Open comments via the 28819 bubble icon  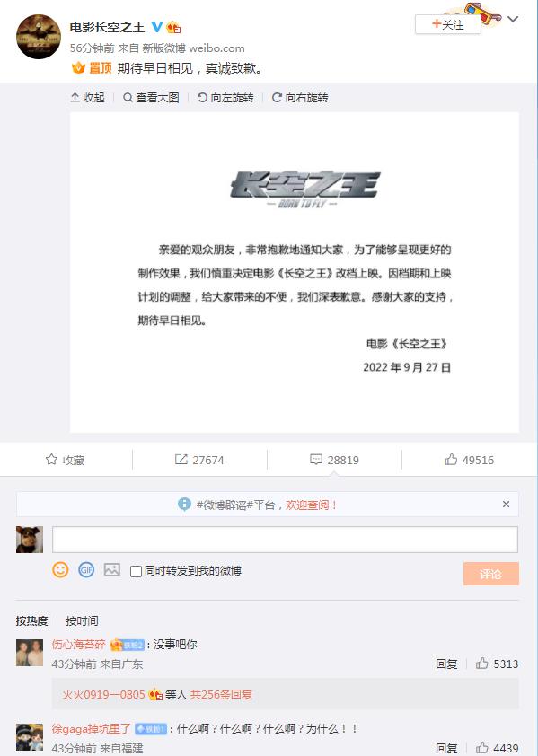pos(316,460)
